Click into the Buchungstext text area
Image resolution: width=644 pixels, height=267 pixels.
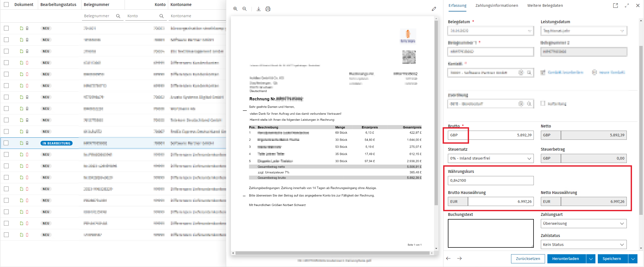click(x=491, y=233)
